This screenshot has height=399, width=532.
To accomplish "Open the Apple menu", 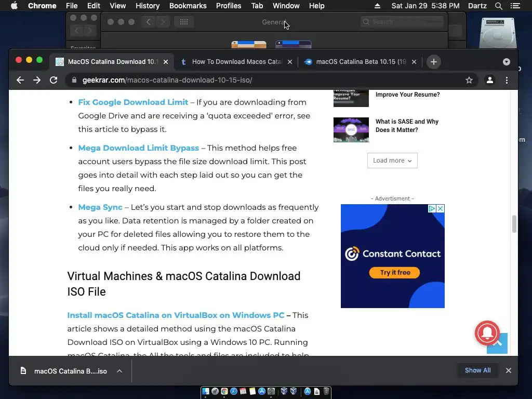I will click(x=14, y=6).
